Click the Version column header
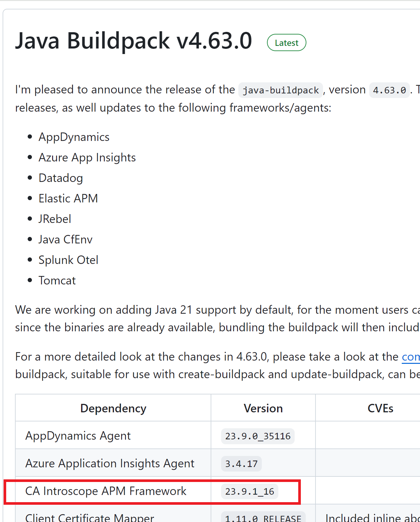 263,408
